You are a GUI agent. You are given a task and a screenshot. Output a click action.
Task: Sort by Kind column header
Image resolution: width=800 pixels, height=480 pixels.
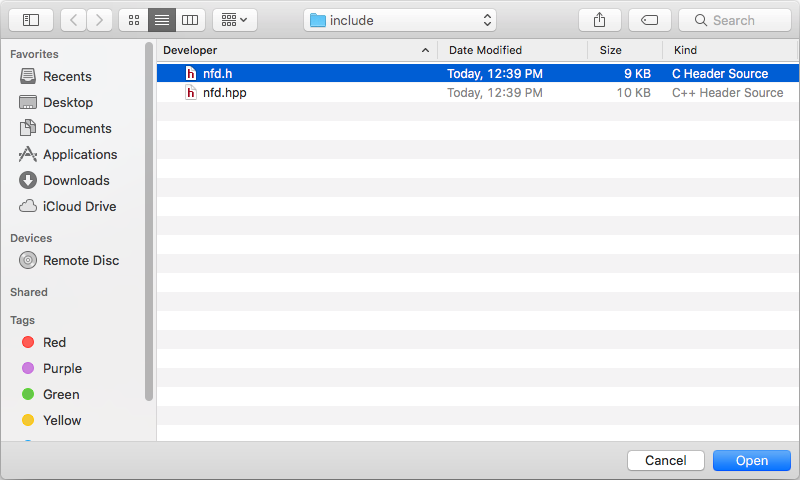coord(730,50)
